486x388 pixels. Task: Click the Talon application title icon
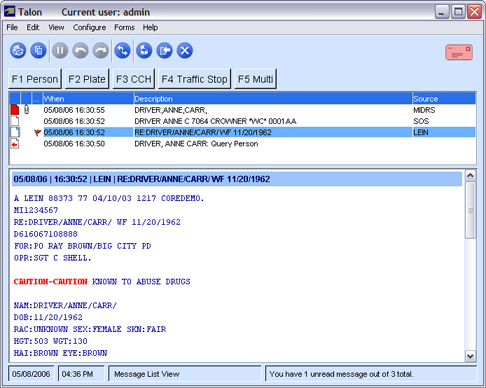pyautogui.click(x=9, y=12)
